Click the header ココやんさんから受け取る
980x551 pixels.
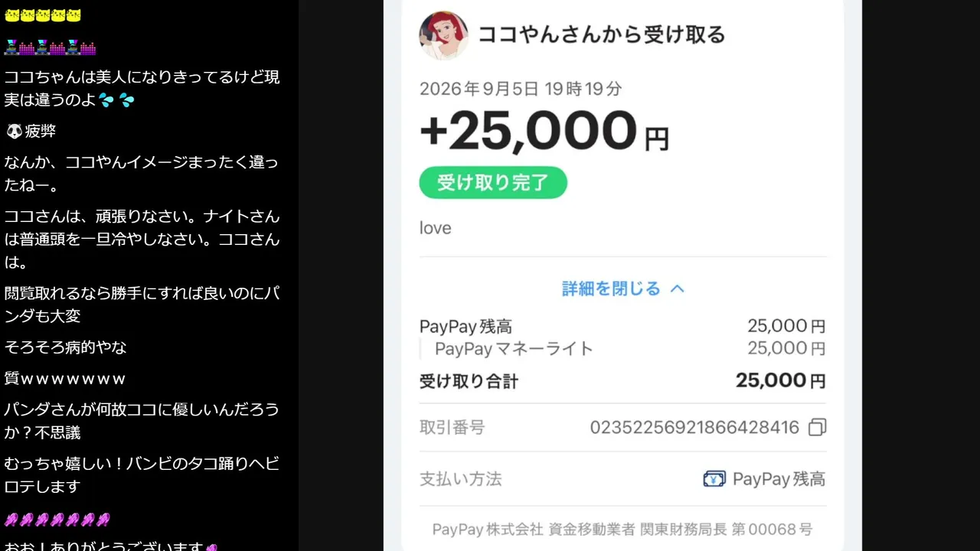pos(602,34)
